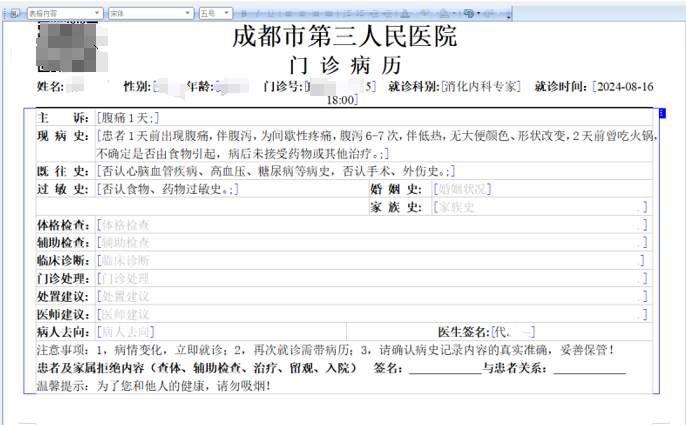Click the 体格检查 placeholder field

(x=372, y=225)
